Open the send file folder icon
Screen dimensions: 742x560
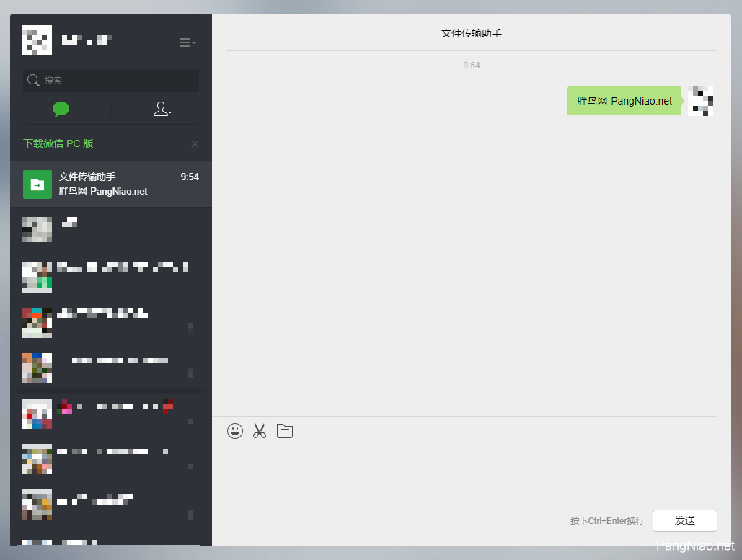[285, 431]
